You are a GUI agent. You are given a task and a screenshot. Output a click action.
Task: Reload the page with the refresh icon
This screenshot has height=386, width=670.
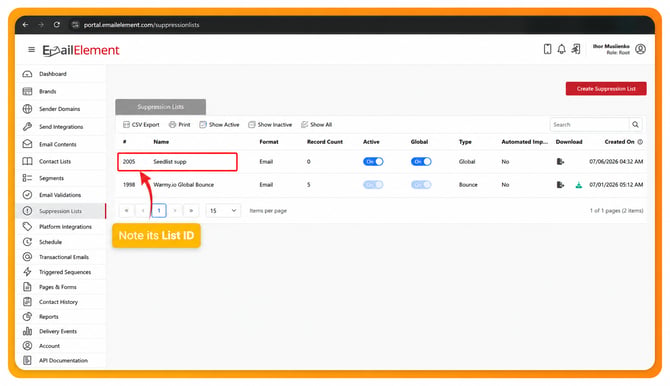pyautogui.click(x=56, y=25)
